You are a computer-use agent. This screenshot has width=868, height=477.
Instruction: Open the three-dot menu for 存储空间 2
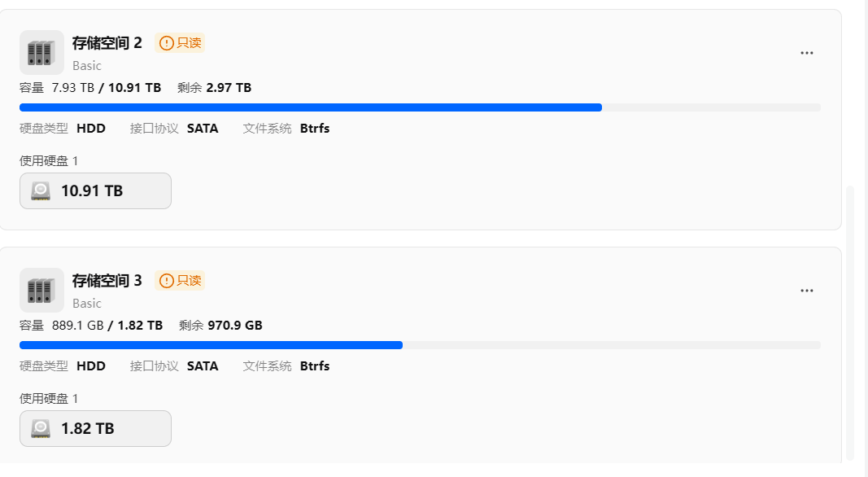pos(806,53)
